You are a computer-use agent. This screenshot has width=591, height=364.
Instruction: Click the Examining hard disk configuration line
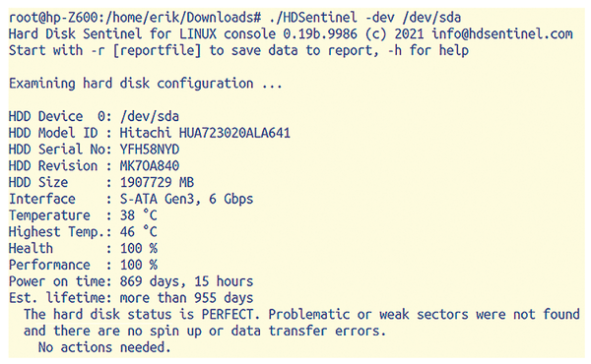click(146, 84)
